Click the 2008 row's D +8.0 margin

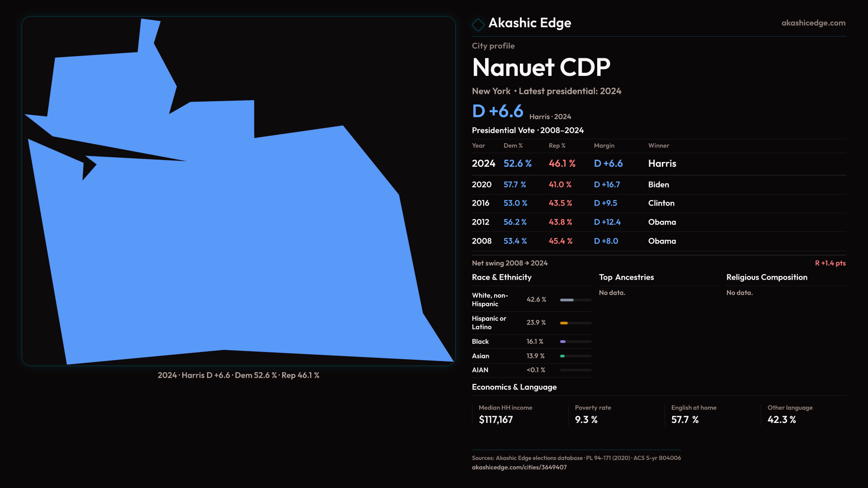pos(606,241)
